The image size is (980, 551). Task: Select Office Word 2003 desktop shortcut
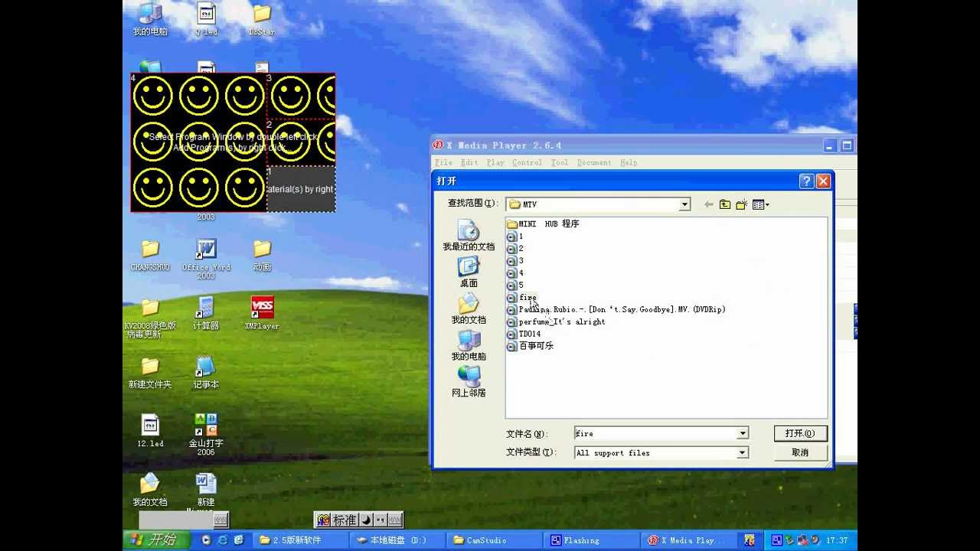tap(206, 259)
